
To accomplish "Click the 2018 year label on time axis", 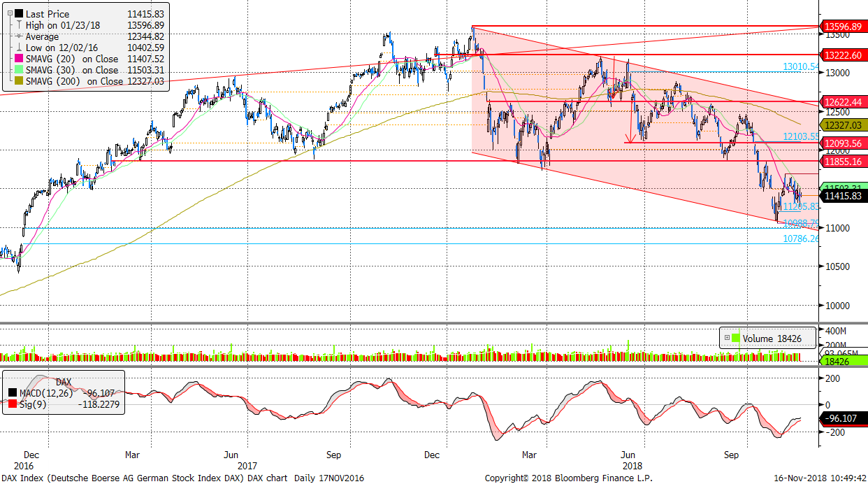I will pos(632,466).
